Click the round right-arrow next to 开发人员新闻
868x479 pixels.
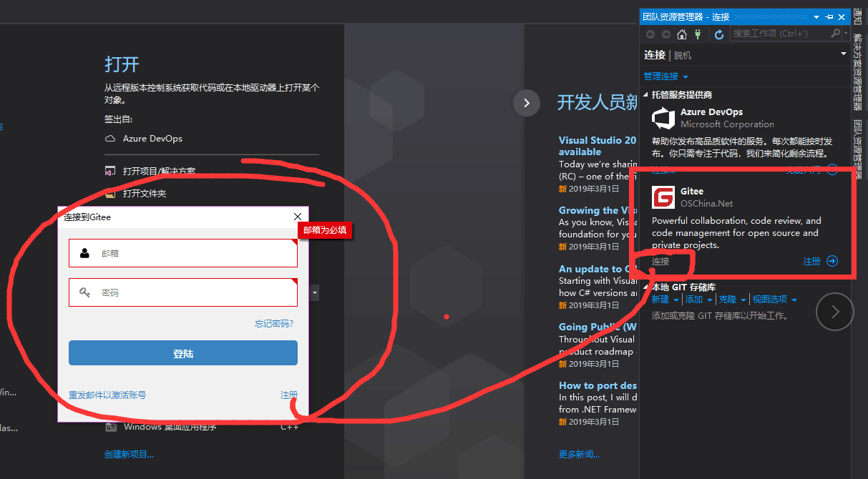[x=527, y=103]
